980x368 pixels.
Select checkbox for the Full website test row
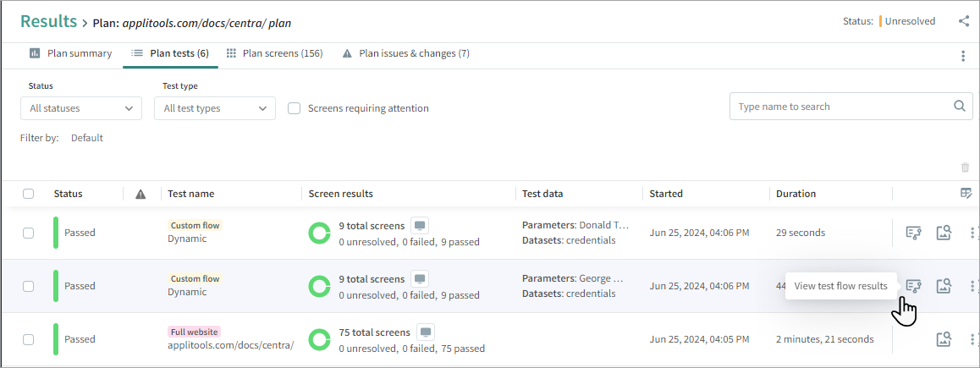coord(28,339)
